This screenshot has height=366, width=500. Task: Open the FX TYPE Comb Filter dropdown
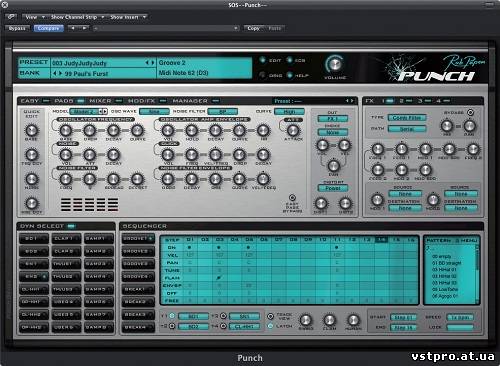(407, 118)
